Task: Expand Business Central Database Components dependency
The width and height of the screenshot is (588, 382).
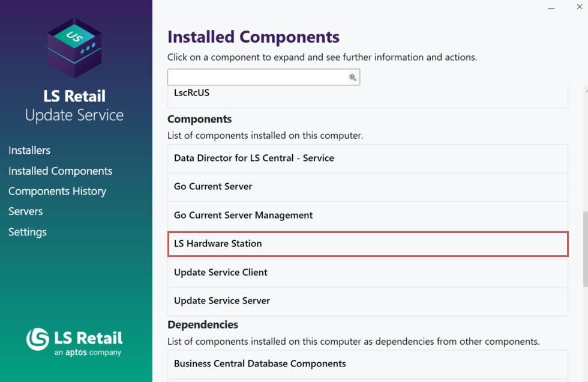Action: [367, 363]
